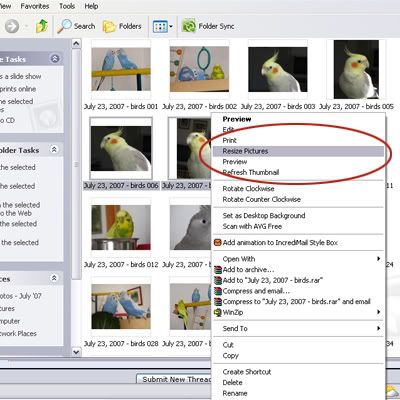
Task: Choose Rotate Counter Clockwise
Action: [298, 199]
